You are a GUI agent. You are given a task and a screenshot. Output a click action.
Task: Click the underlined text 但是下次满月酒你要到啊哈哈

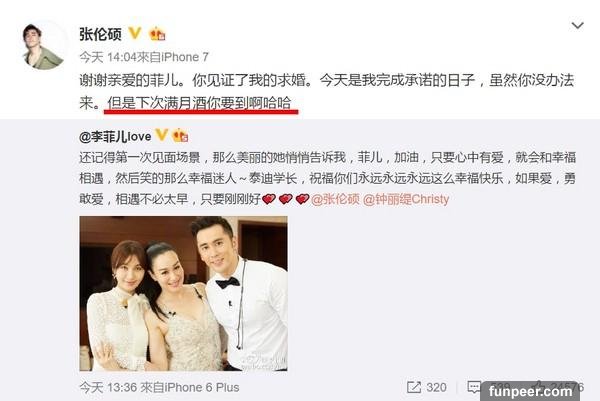pyautogui.click(x=199, y=103)
